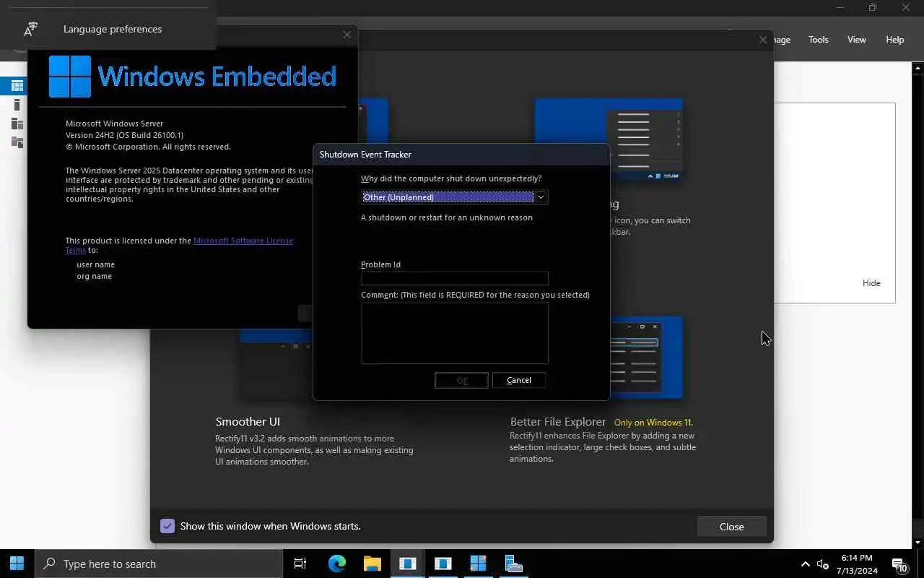The height and width of the screenshot is (578, 924).
Task: Select the taskbar feature thumbnail at top right
Action: pyautogui.click(x=609, y=139)
